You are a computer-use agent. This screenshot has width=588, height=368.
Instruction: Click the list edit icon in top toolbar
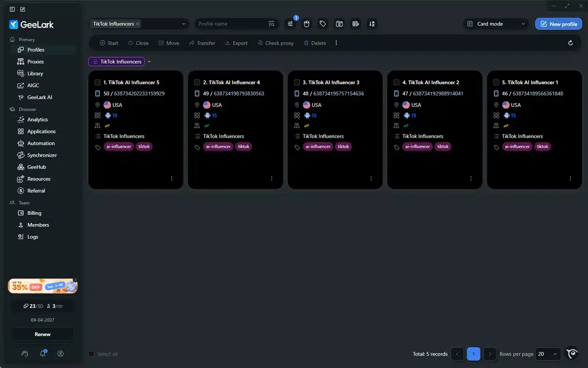tap(356, 23)
